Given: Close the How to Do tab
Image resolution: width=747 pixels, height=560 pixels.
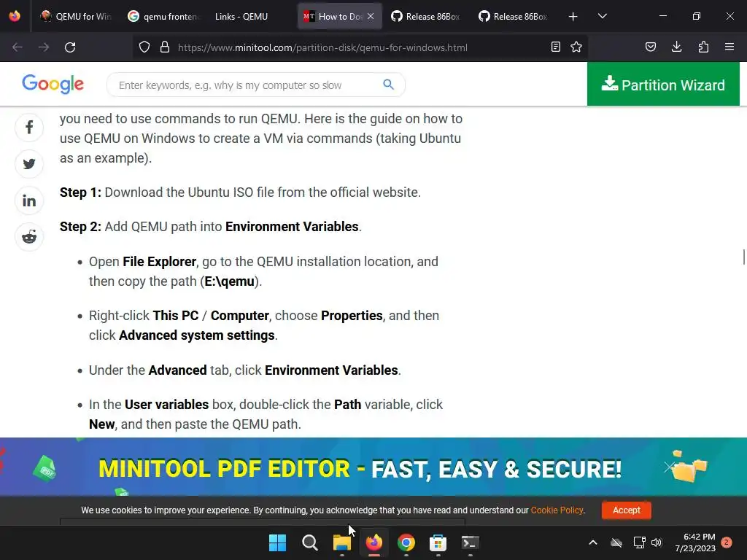Looking at the screenshot, I should (x=371, y=16).
